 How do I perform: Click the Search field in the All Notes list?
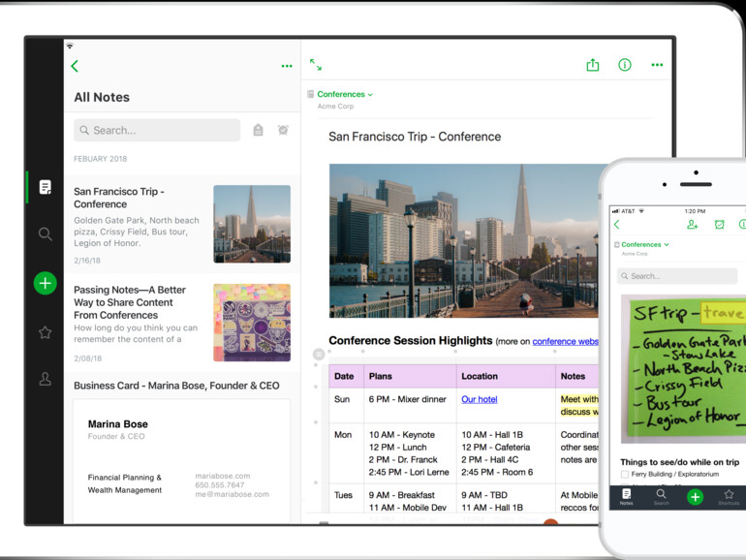click(x=157, y=130)
